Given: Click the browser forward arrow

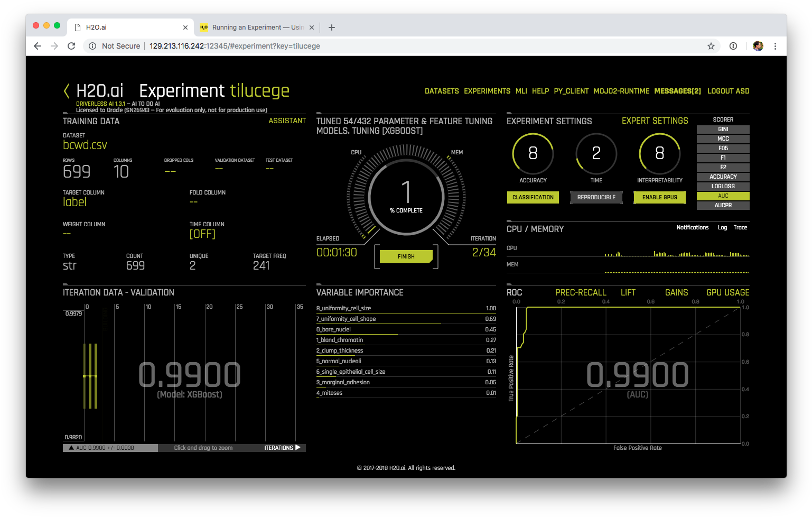Looking at the screenshot, I should pos(54,46).
